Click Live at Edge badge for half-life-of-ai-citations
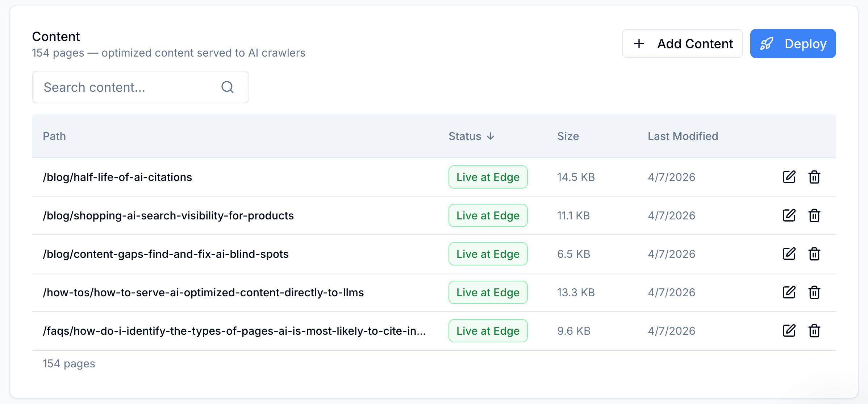868x404 pixels. (x=488, y=177)
